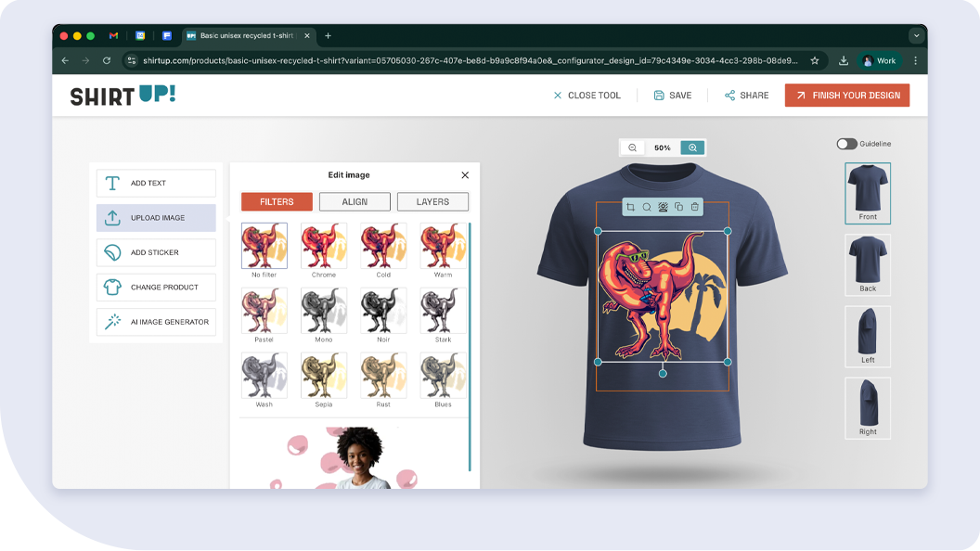Open the browser three-dot menu
Viewport: 980px width, 551px height.
pyautogui.click(x=916, y=60)
